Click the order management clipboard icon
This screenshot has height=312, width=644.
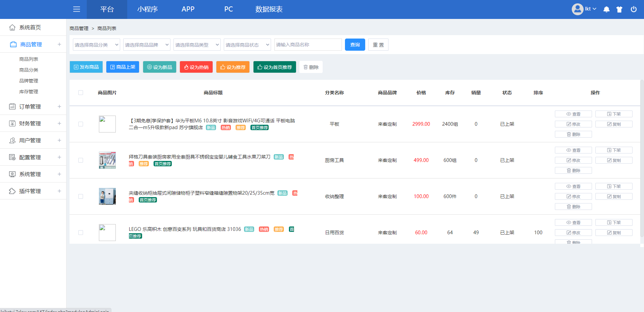(12, 106)
